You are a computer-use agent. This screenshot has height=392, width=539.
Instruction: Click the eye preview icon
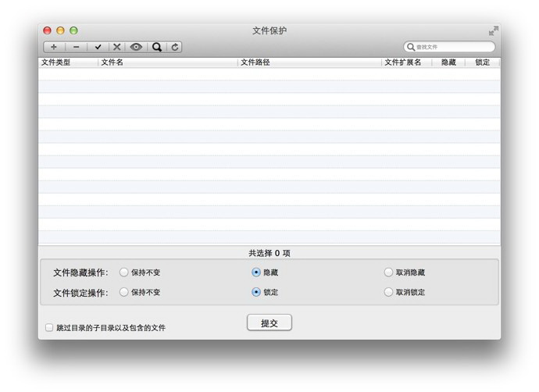tap(136, 47)
